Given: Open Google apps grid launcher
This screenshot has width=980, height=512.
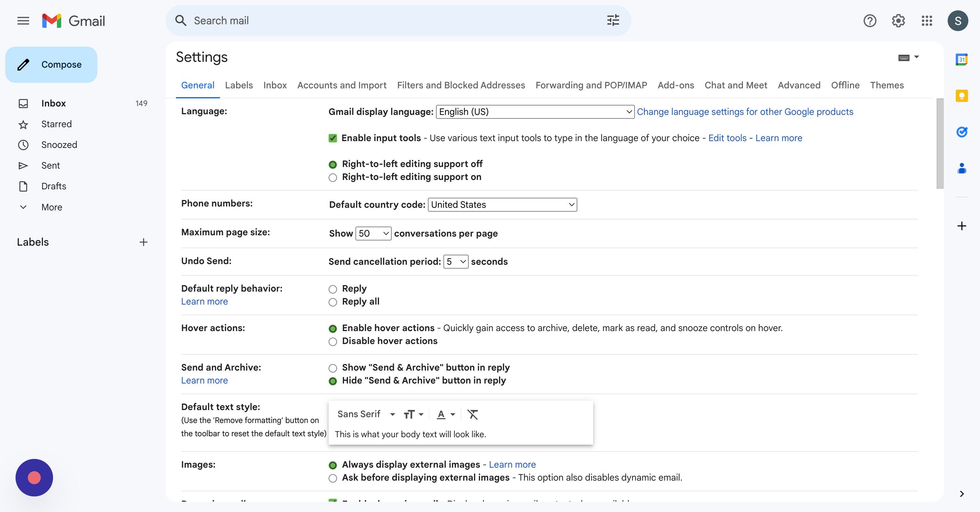Looking at the screenshot, I should tap(927, 21).
